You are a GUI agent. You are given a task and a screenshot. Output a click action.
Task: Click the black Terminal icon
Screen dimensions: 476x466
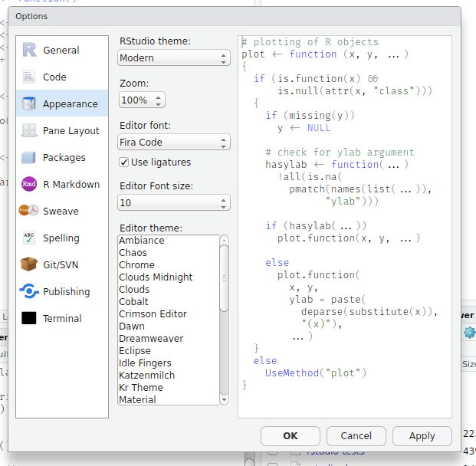pyautogui.click(x=29, y=318)
